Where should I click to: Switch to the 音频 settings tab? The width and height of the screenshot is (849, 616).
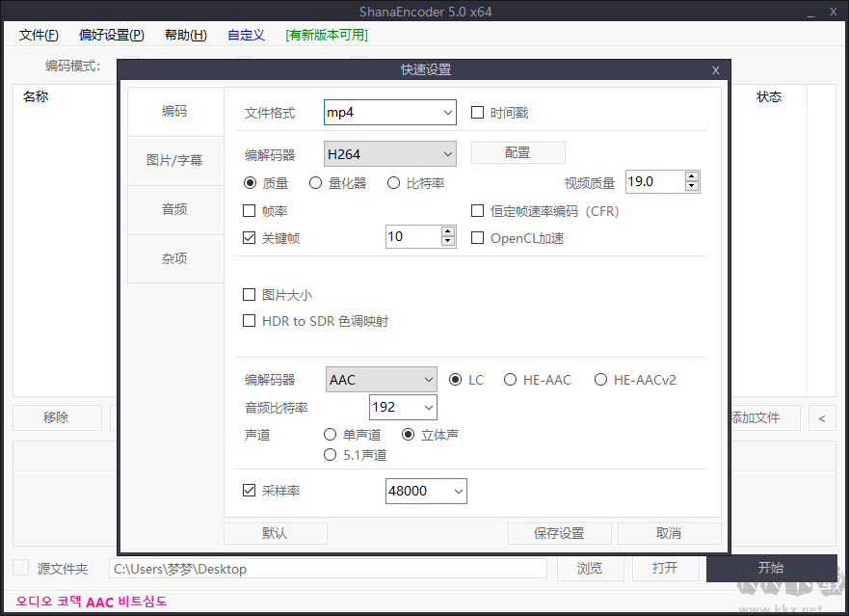click(174, 208)
